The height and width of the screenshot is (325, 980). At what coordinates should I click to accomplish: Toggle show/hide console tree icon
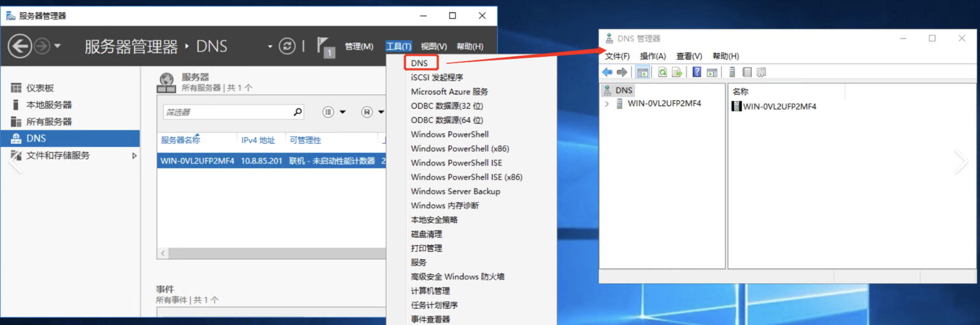(642, 72)
